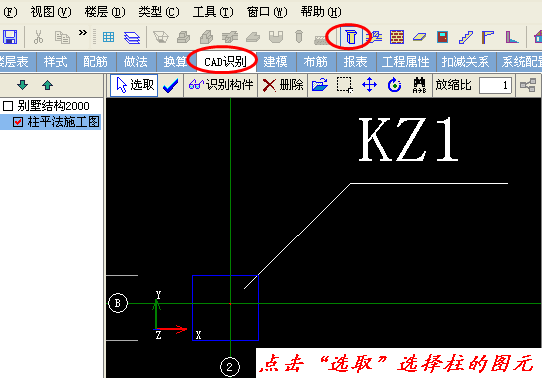
Task: Switch to the CAD识别 tab
Action: coord(225,62)
